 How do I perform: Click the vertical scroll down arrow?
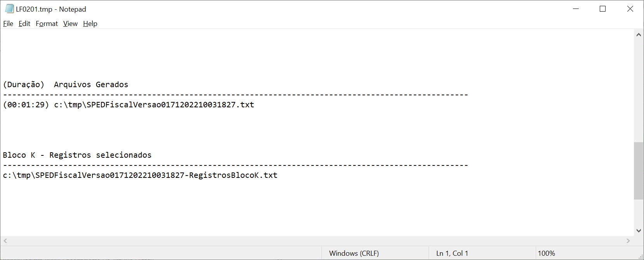[639, 231]
